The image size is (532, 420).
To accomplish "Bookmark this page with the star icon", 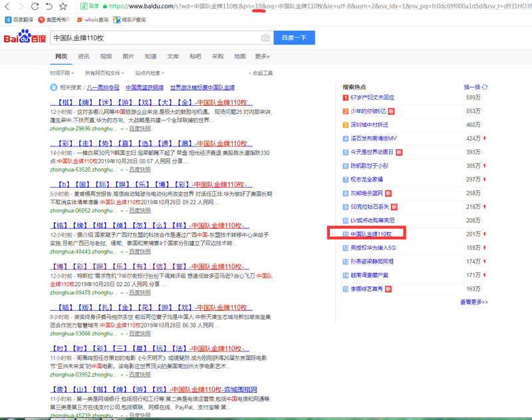I will (63, 6).
